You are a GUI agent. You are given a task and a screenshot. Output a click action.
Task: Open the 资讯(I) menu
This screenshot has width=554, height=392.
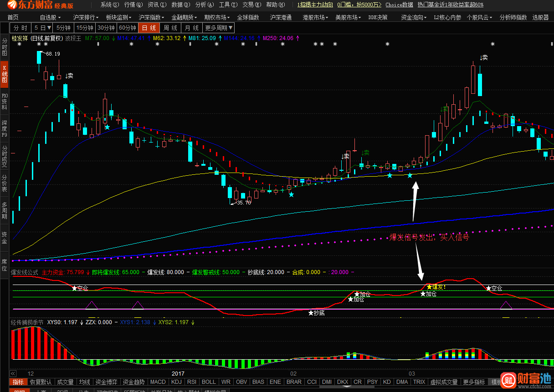[157, 5]
